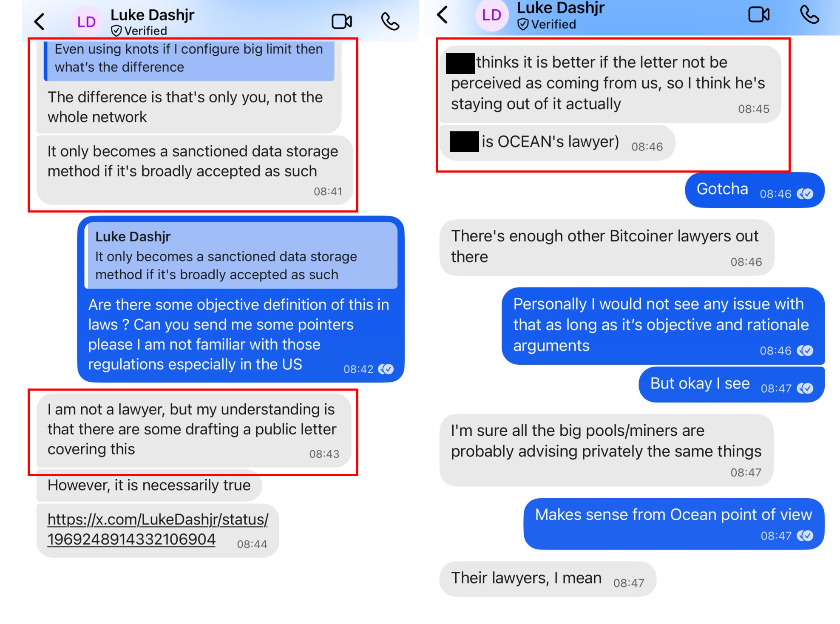Open LD avatar in left chat header
Viewport: 840px width, 624px height.
click(86, 22)
